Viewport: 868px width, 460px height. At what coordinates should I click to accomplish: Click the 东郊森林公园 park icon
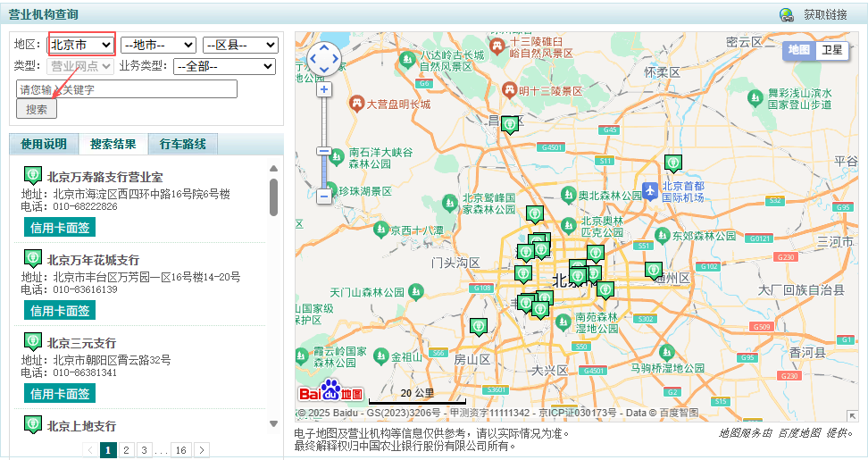pos(662,235)
